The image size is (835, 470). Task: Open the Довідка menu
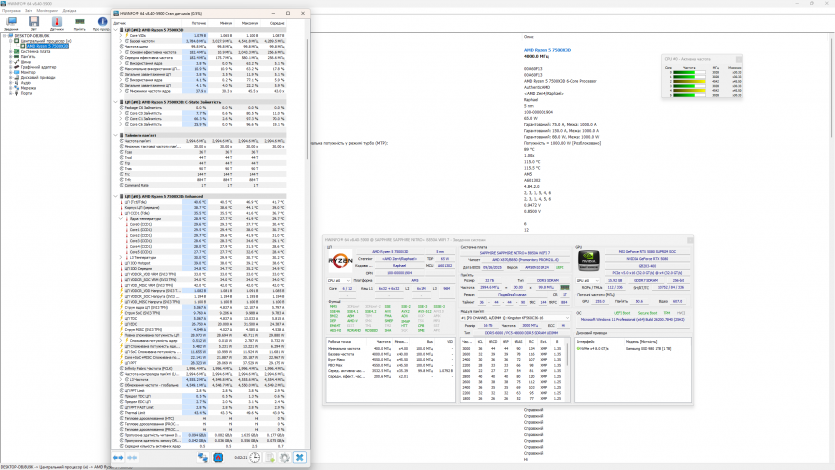pos(69,11)
